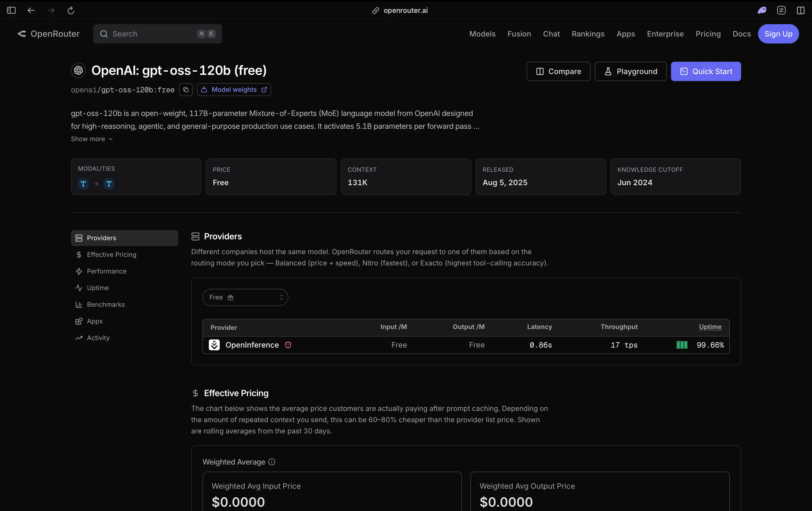Click the Providers section heading icon
This screenshot has height=511, width=812.
pyautogui.click(x=195, y=236)
